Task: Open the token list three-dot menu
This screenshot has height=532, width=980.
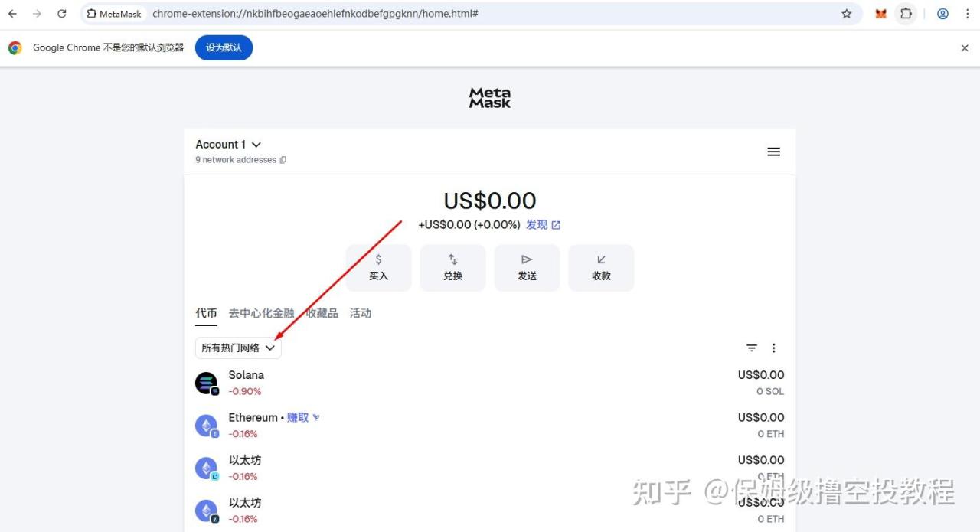Action: [773, 348]
